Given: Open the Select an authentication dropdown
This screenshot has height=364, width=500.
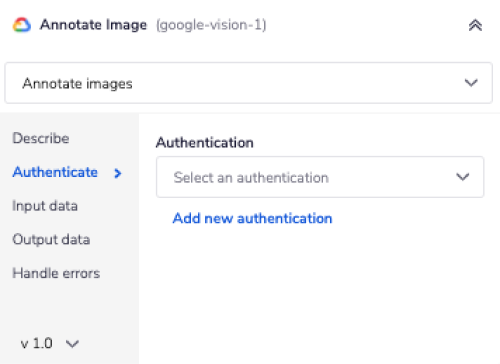Looking at the screenshot, I should (320, 177).
